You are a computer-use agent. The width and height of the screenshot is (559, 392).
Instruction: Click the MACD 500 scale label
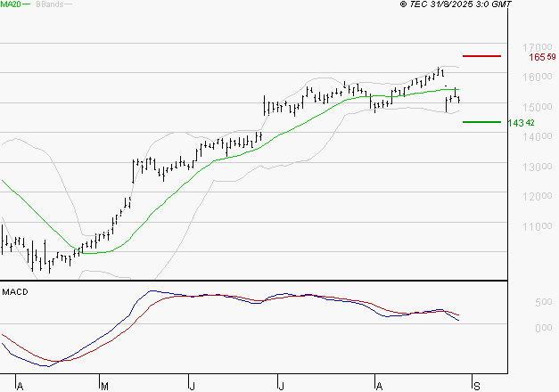[x=544, y=302]
